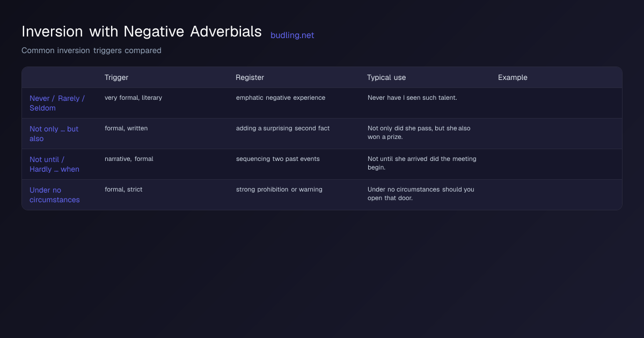The height and width of the screenshot is (338, 644).
Task: Click 'emphatic negative experience' cell
Action: click(281, 98)
